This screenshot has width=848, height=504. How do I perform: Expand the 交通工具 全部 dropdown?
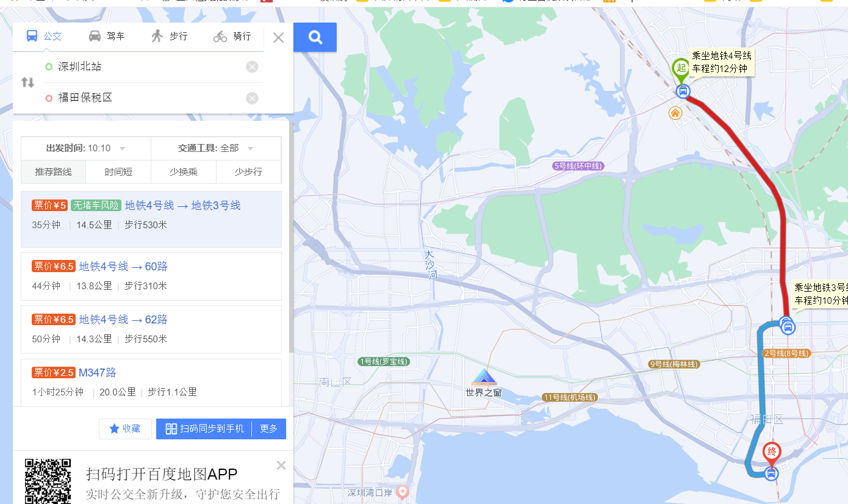tap(216, 148)
